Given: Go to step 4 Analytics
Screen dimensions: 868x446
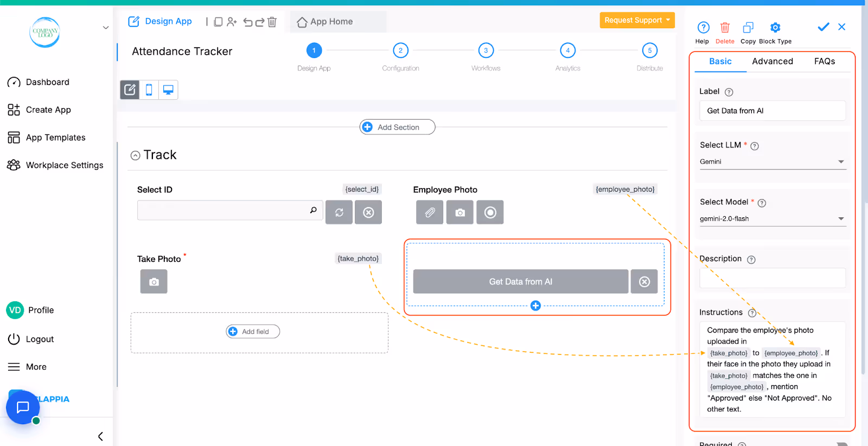Looking at the screenshot, I should 568,50.
